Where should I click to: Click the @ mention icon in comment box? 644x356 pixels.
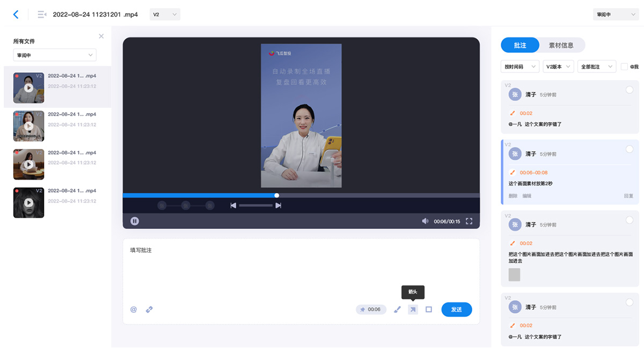[133, 309]
